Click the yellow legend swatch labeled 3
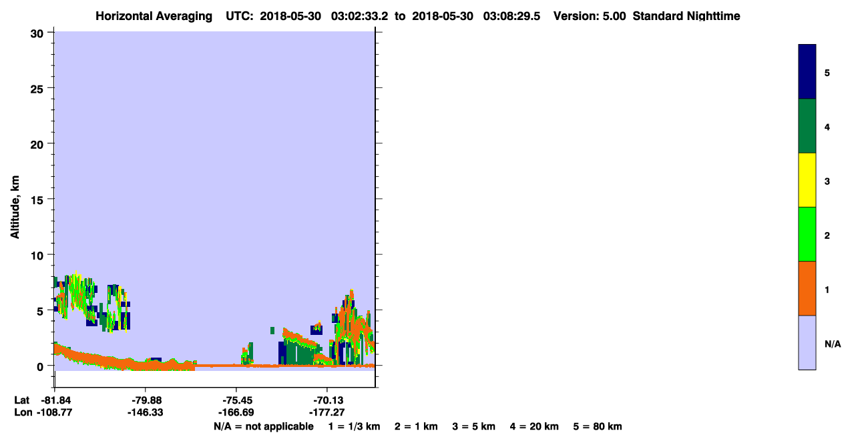The height and width of the screenshot is (445, 868). pyautogui.click(x=807, y=180)
